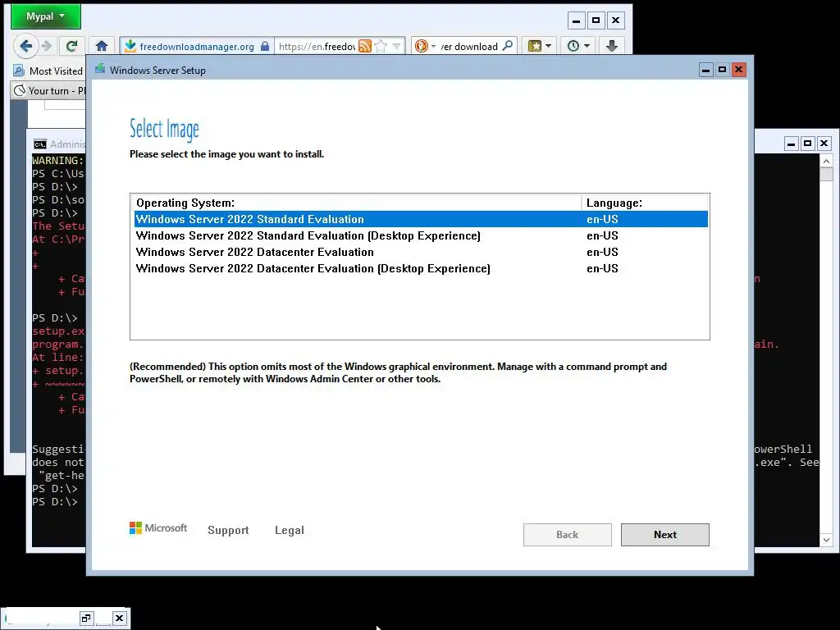The height and width of the screenshot is (630, 840).
Task: Open the history clock button
Action: click(573, 46)
